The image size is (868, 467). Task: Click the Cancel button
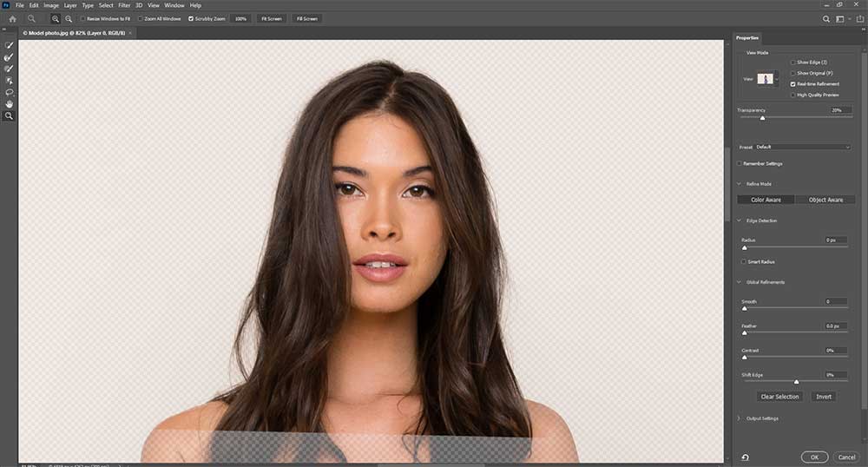coord(846,457)
